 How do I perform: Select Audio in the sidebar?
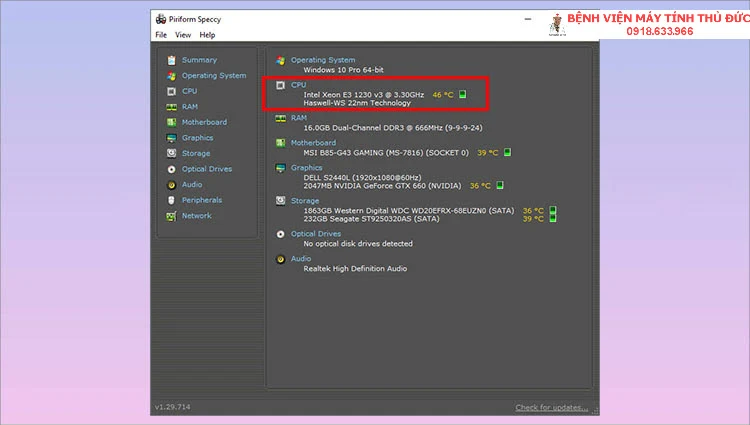(192, 185)
